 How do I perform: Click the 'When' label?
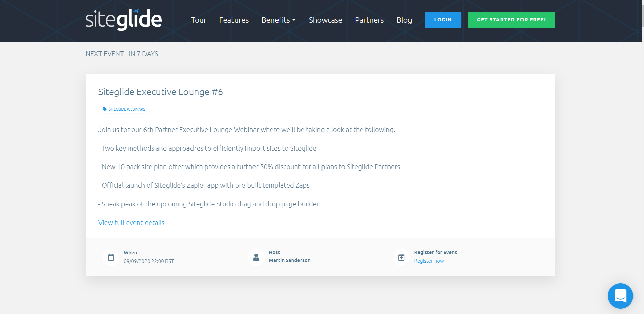click(130, 253)
